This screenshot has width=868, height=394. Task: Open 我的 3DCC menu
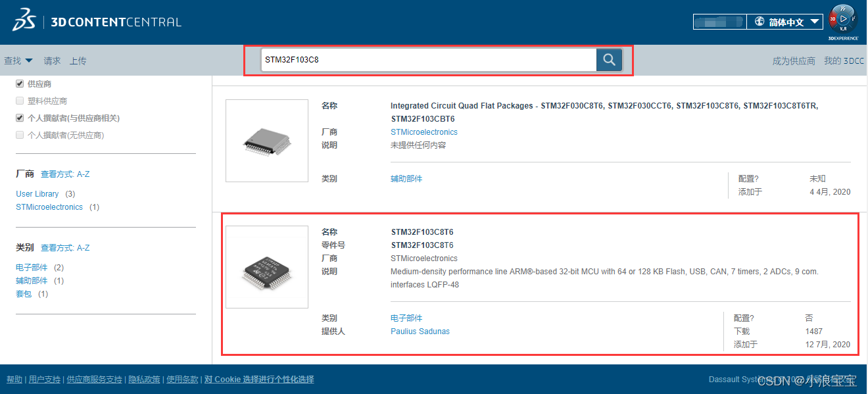844,61
